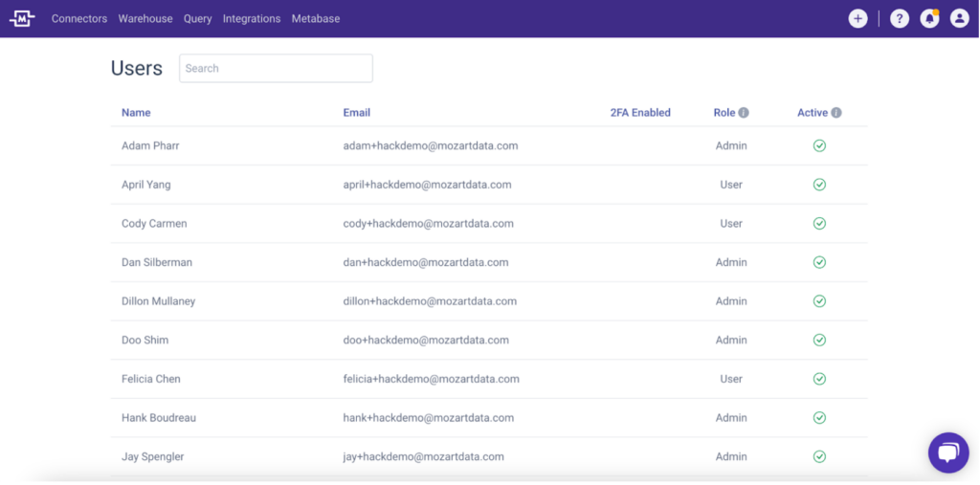Viewport: 980px width, 485px height.
Task: Sort by 2FA Enabled column header
Action: click(x=640, y=113)
